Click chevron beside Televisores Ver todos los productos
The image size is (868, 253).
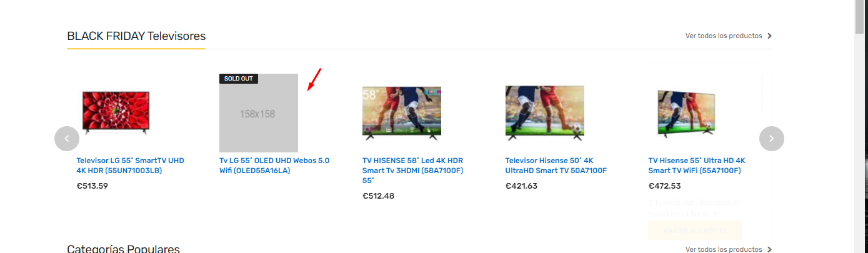tap(769, 36)
